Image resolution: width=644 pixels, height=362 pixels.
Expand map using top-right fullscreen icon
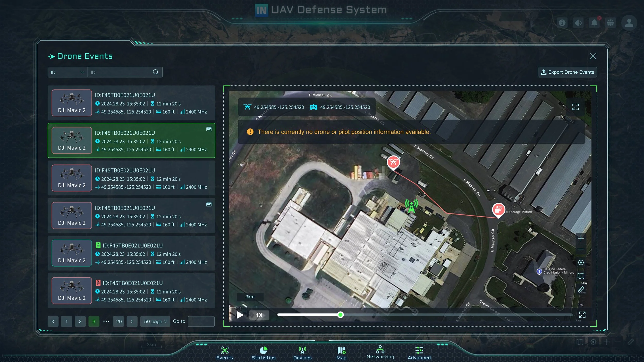(575, 107)
